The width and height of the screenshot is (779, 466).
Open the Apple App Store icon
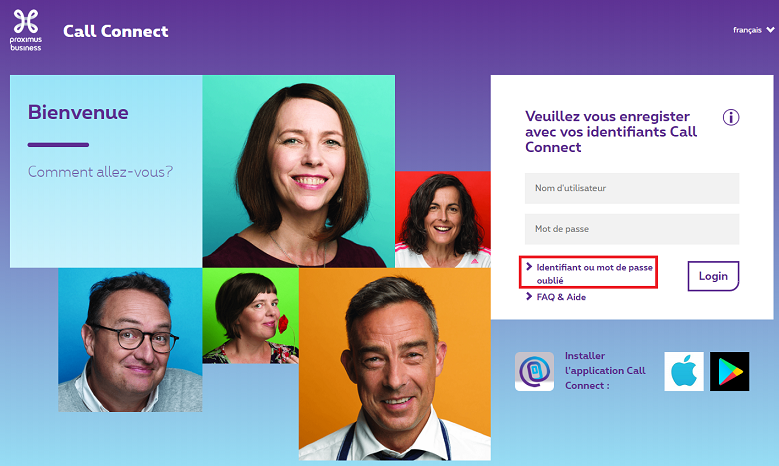coord(684,371)
